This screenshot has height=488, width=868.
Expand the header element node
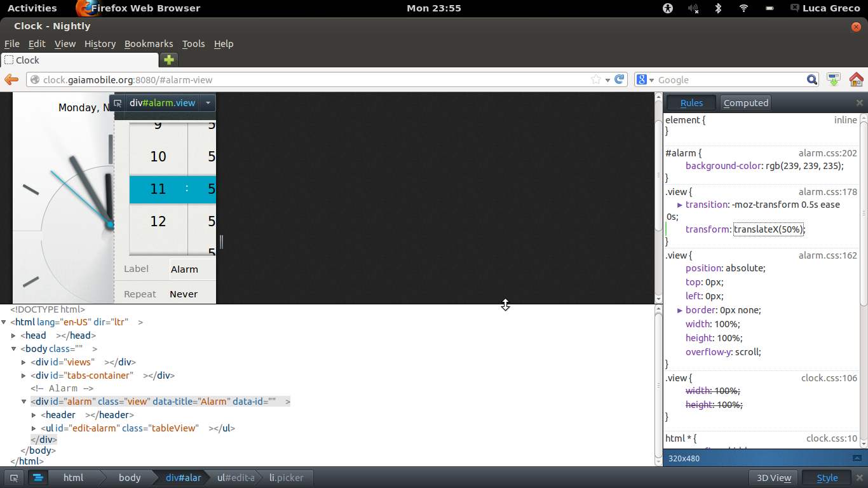34,415
